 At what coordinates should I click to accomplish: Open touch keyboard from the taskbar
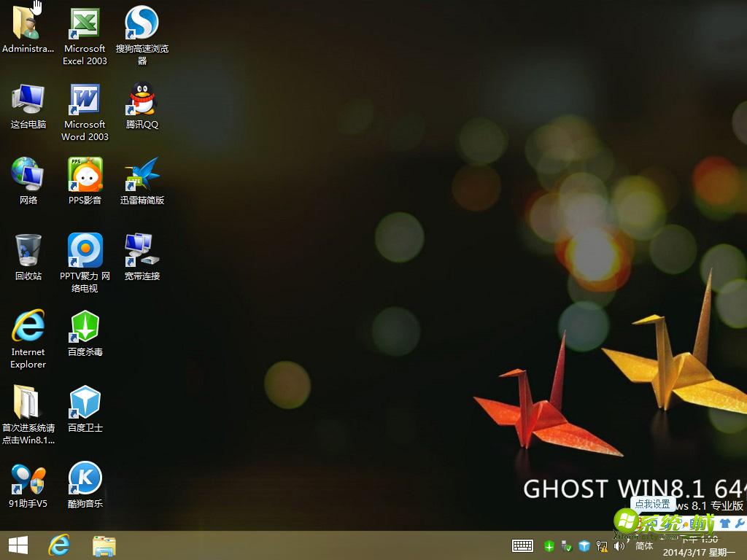[522, 545]
